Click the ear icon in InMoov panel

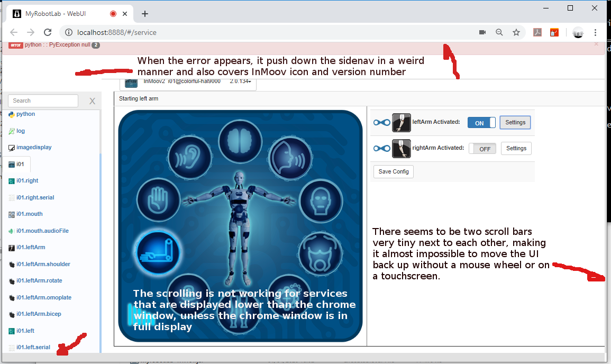click(189, 158)
